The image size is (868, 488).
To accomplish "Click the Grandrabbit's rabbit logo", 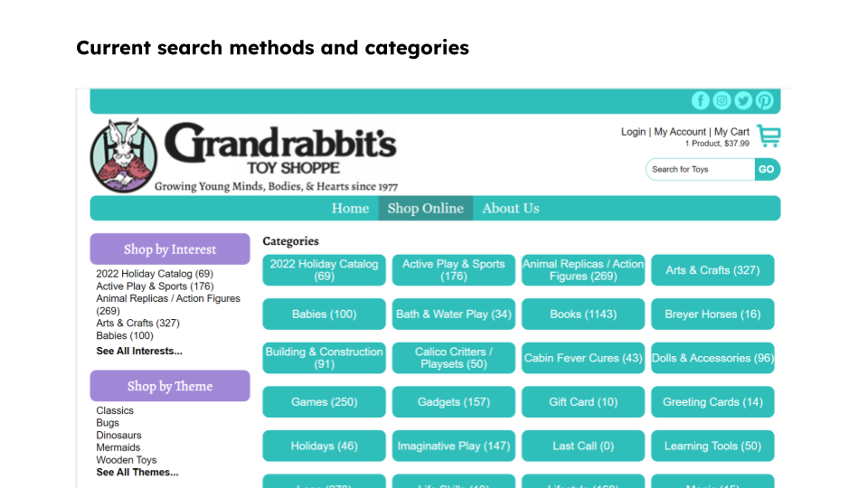I will [124, 155].
